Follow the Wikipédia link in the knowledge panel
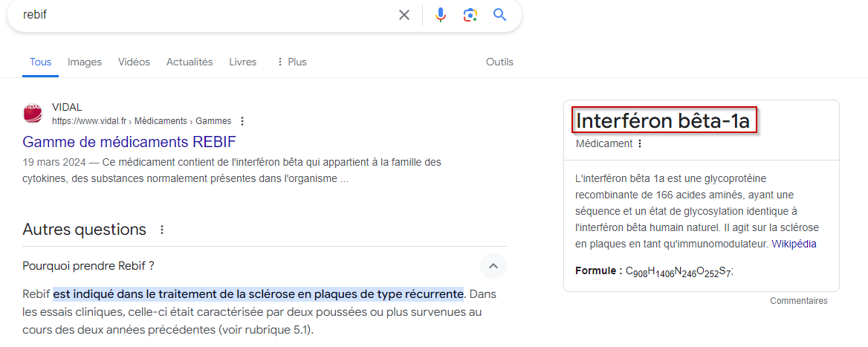The height and width of the screenshot is (347, 868). click(794, 244)
